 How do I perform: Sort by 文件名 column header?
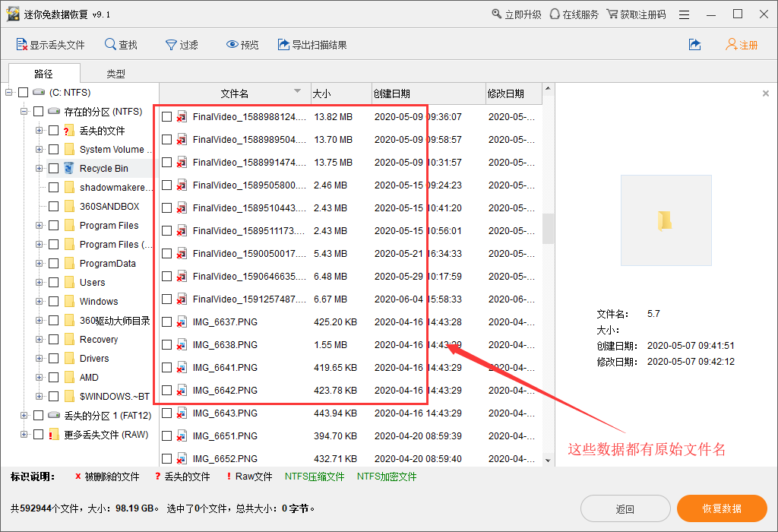[235, 93]
